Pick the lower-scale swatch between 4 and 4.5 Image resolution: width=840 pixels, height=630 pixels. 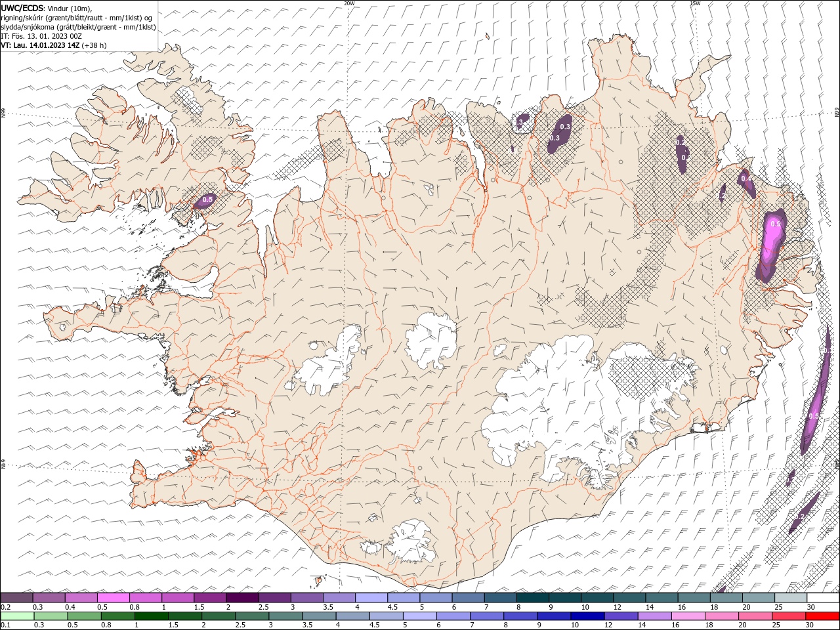pos(352,616)
